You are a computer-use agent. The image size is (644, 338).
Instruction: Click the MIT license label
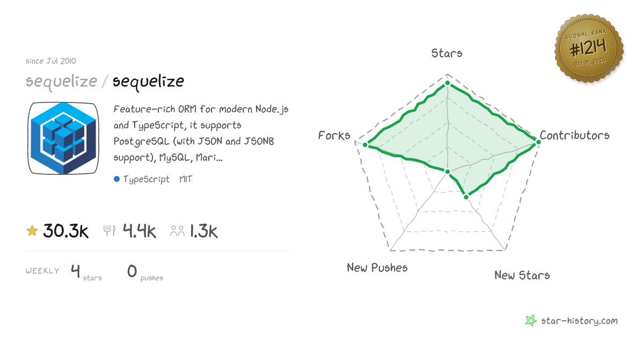coord(186,179)
